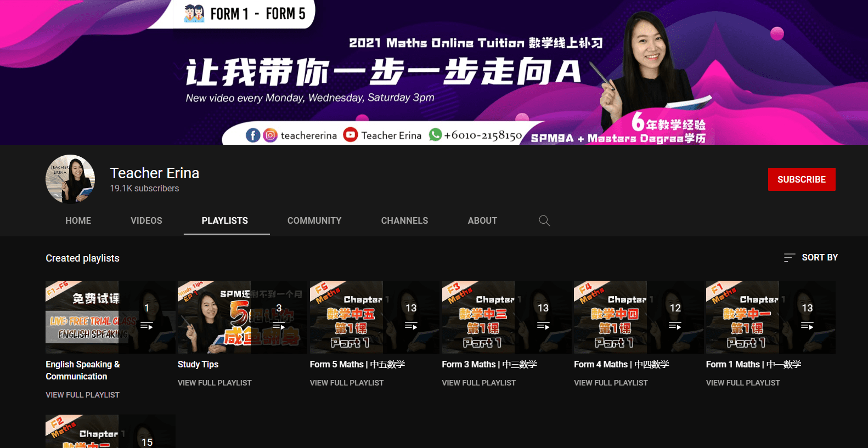Open the CHANNELS tab
The width and height of the screenshot is (868, 448).
tap(405, 220)
